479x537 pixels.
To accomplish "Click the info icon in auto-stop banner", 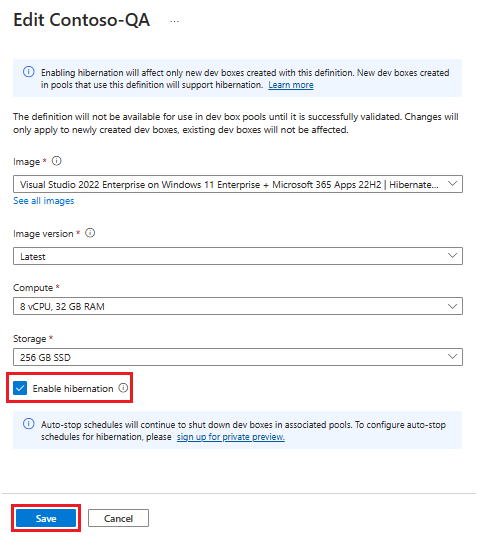I will (x=29, y=424).
